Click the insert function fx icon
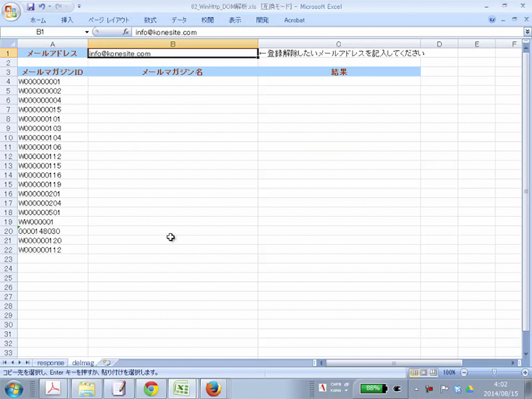Viewport: 532px width, 399px height. (x=126, y=32)
